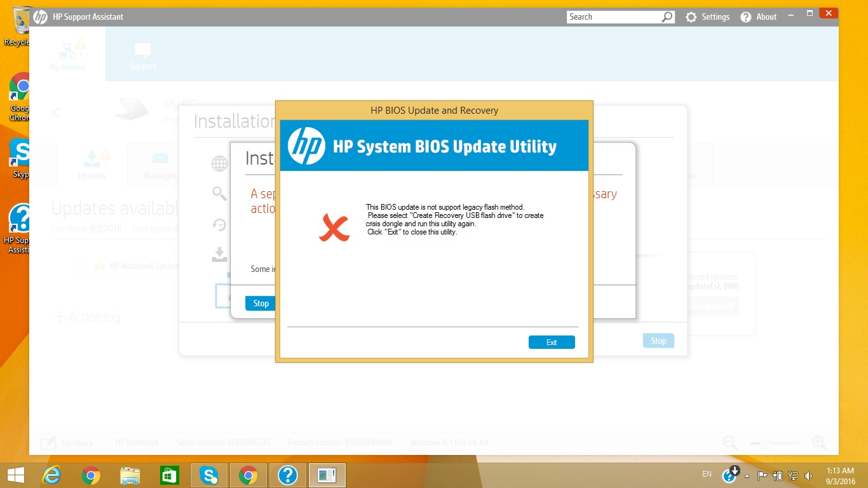
Task: Click the faded Stop button in the rear Installation window
Action: coord(658,341)
